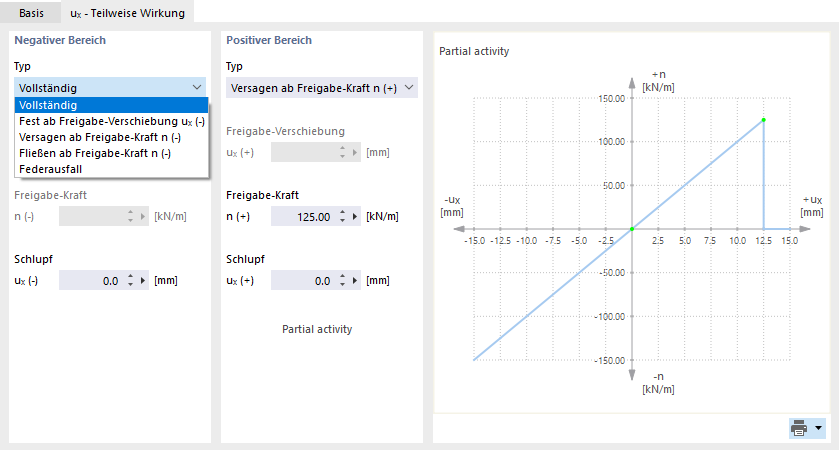Click arrow button next to n (+) Freigabe-Kraft
The height and width of the screenshot is (450, 839).
click(356, 216)
